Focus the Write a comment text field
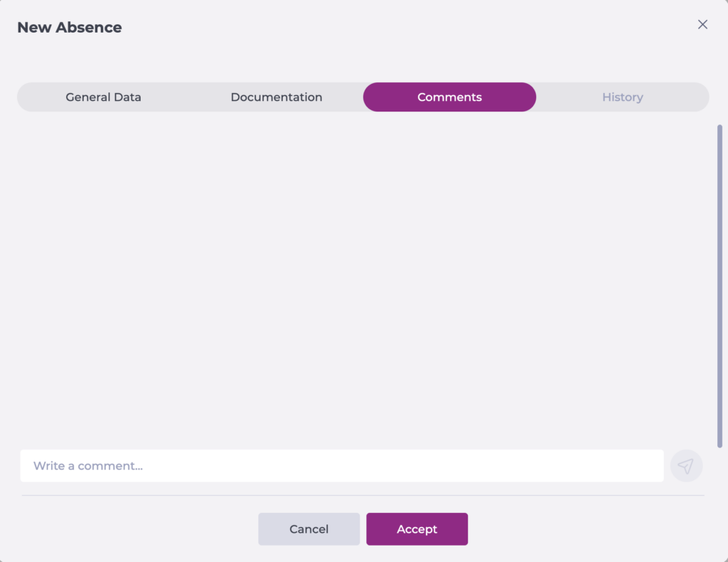Viewport: 728px width, 562px height. pos(341,466)
